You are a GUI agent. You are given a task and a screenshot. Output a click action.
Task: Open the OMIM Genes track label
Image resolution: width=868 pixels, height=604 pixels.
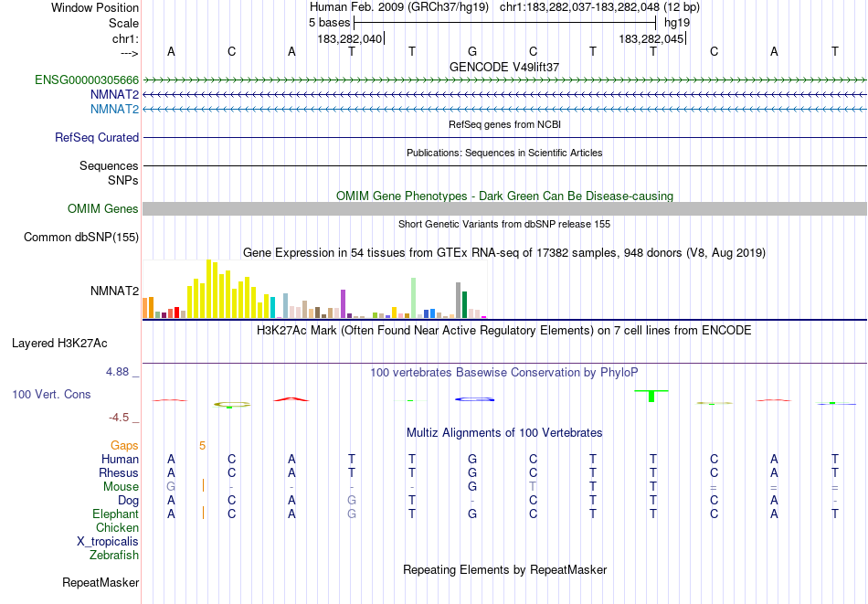(103, 208)
